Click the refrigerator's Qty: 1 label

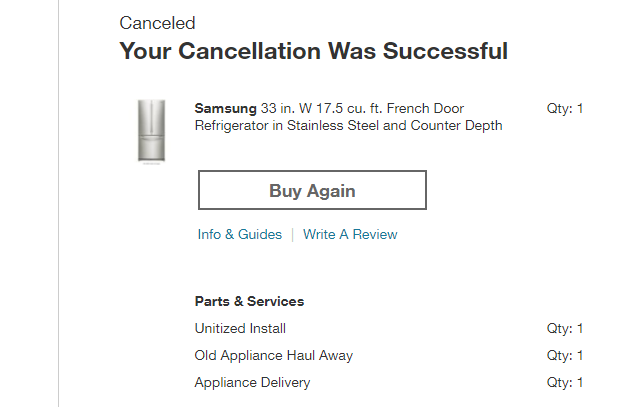point(564,108)
